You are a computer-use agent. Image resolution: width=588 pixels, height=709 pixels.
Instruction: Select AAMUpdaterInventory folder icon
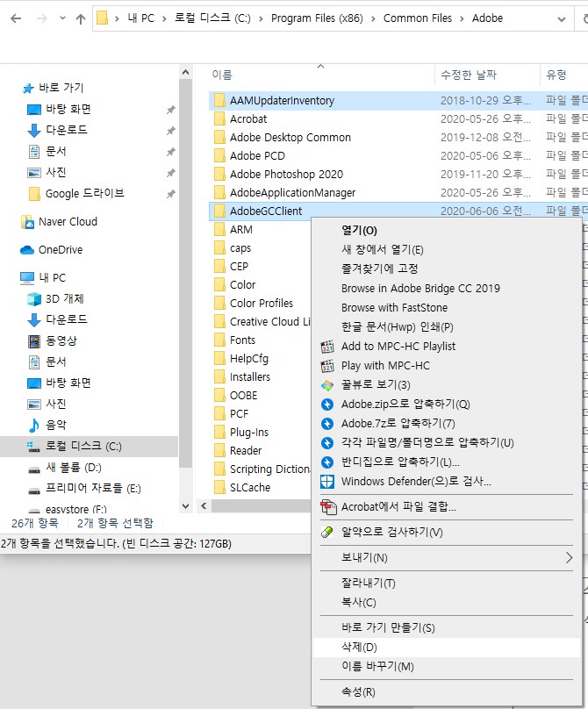pyautogui.click(x=219, y=100)
